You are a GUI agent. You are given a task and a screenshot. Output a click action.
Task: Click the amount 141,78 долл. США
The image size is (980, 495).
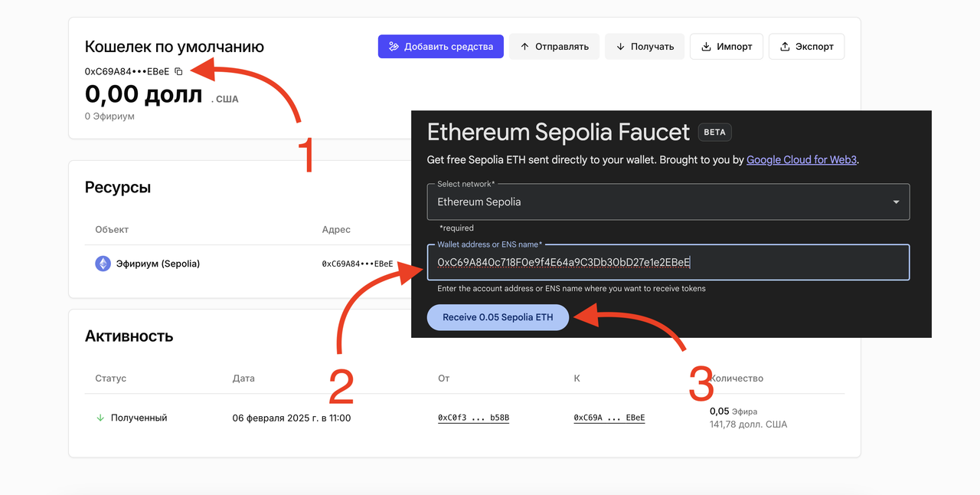point(748,425)
